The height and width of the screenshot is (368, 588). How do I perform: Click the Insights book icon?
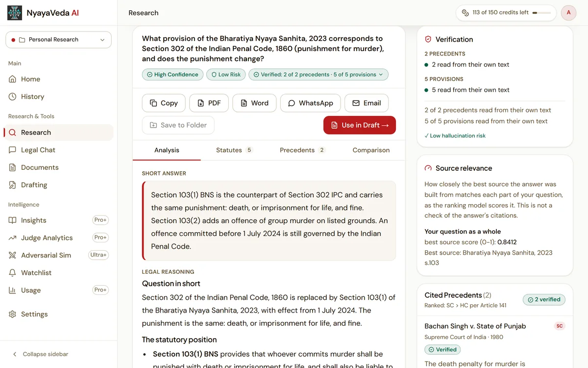click(12, 220)
